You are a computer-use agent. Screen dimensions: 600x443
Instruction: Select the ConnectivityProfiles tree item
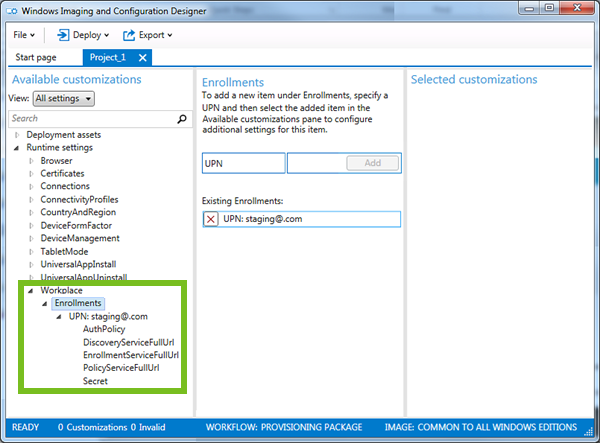click(79, 199)
